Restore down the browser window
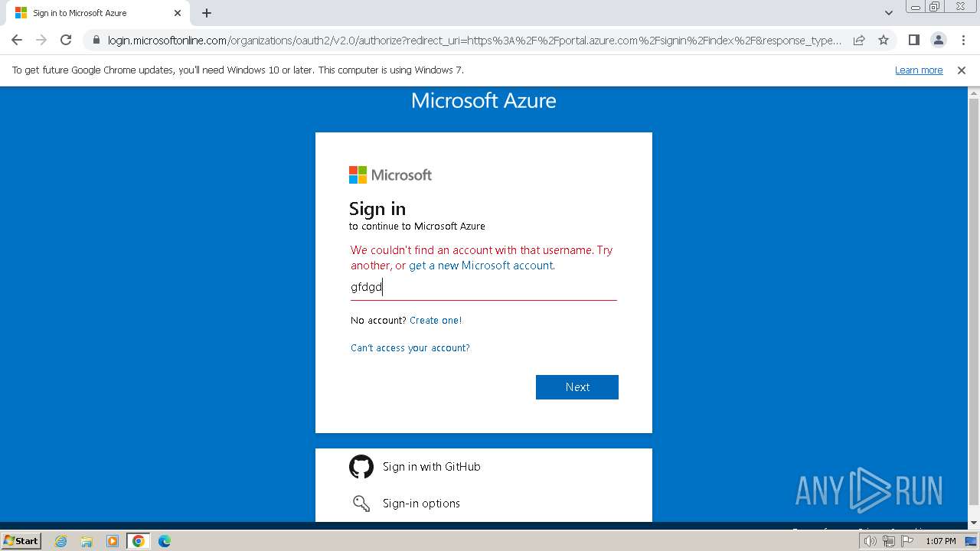This screenshot has height=551, width=980. 935,6
